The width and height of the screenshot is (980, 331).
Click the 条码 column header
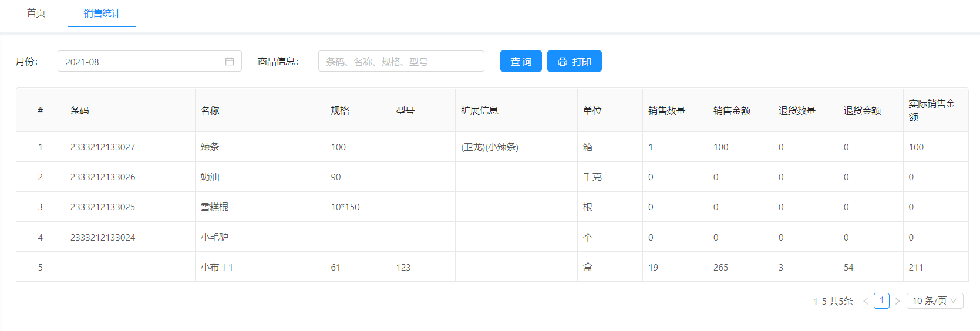coord(80,110)
